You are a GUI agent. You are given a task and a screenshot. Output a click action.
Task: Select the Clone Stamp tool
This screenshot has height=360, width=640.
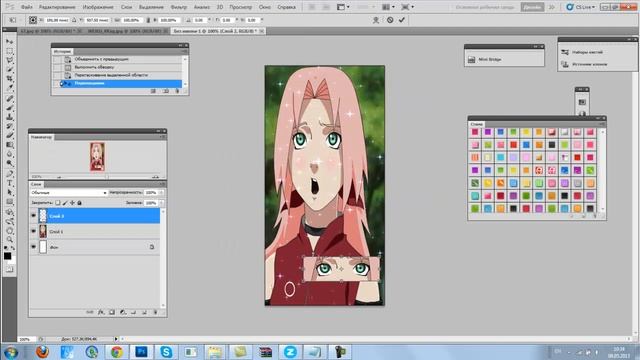(9, 117)
